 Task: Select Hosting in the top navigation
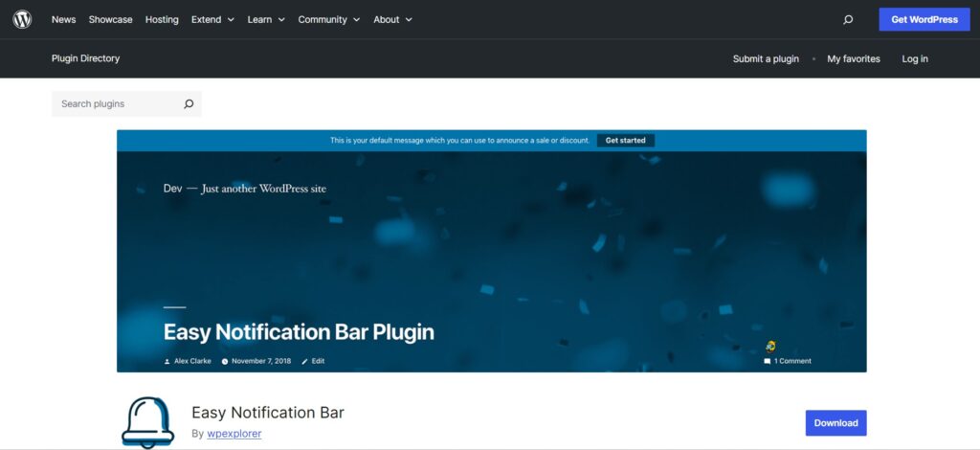point(162,19)
